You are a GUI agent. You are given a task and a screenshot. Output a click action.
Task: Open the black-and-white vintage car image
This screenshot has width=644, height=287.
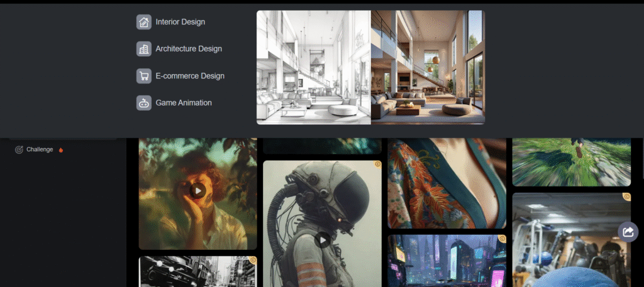(198, 271)
